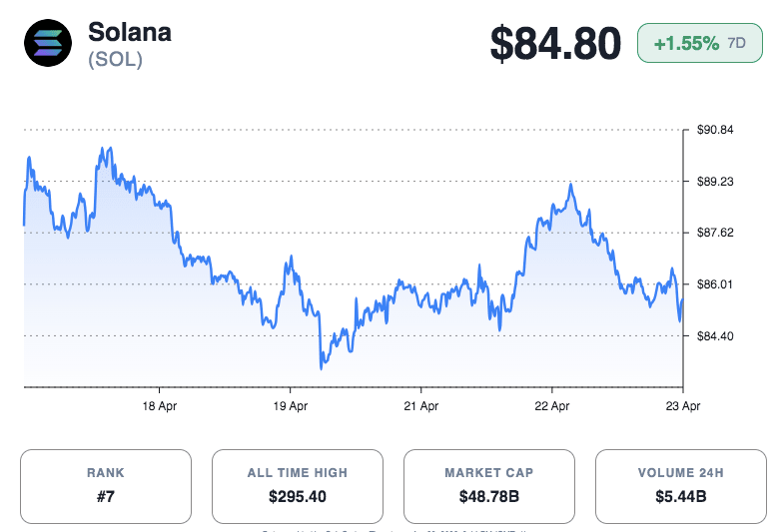Click the Solana logo icon
This screenshot has width=781, height=532.
tap(48, 43)
